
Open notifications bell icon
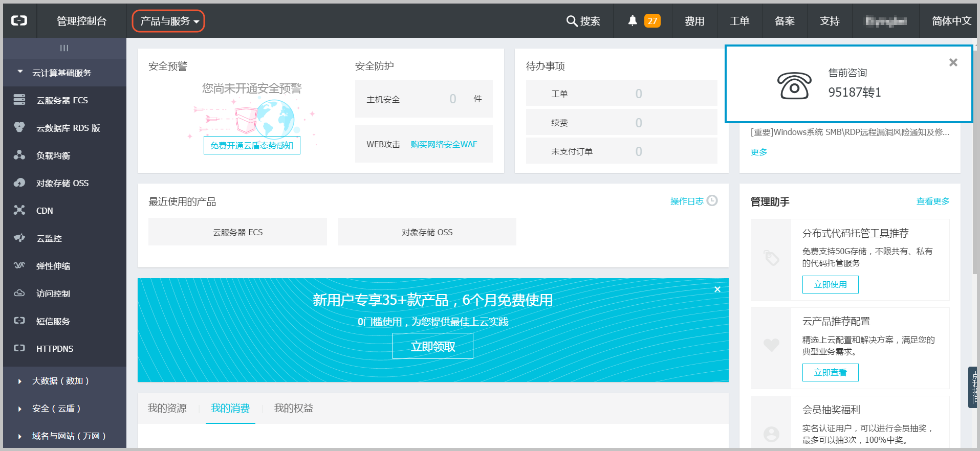pyautogui.click(x=633, y=20)
